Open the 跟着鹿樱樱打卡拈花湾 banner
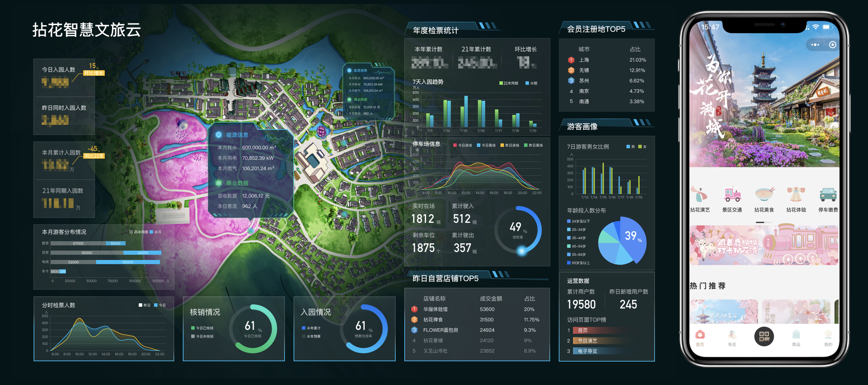Screen dimensions: 868x385 click(x=764, y=245)
